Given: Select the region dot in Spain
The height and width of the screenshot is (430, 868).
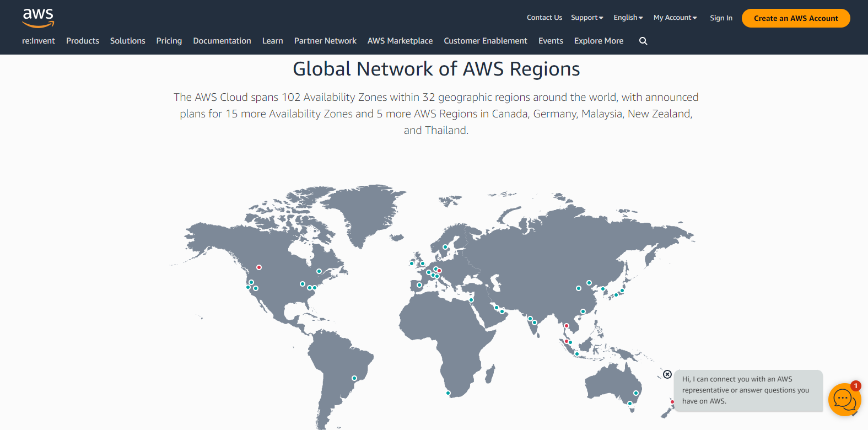Looking at the screenshot, I should click(x=419, y=285).
